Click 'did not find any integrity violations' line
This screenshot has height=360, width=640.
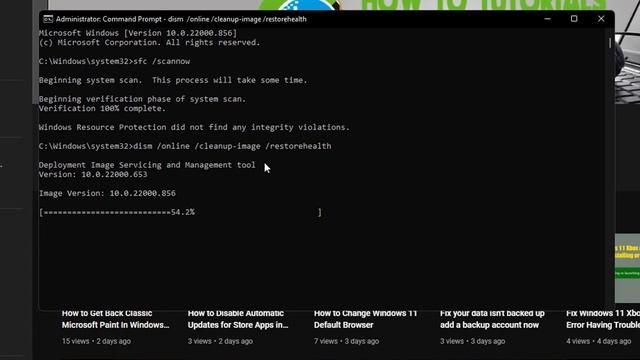[x=194, y=127]
